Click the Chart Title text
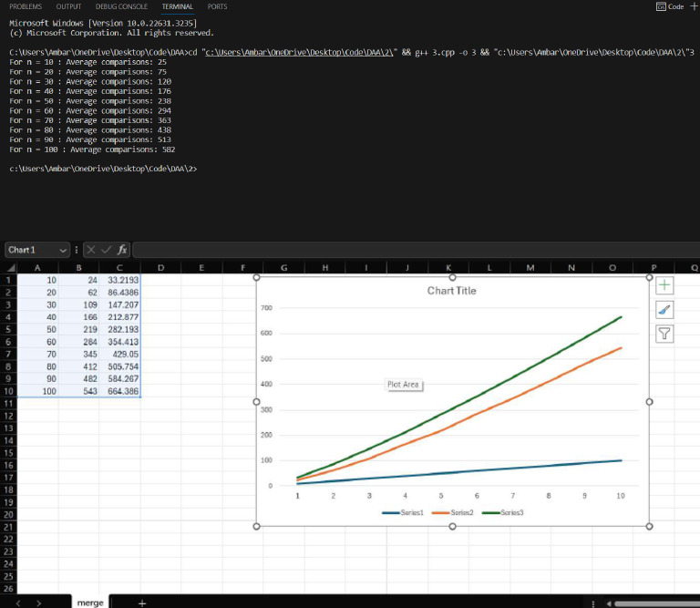Viewport: 700px width, 608px height. tap(451, 291)
